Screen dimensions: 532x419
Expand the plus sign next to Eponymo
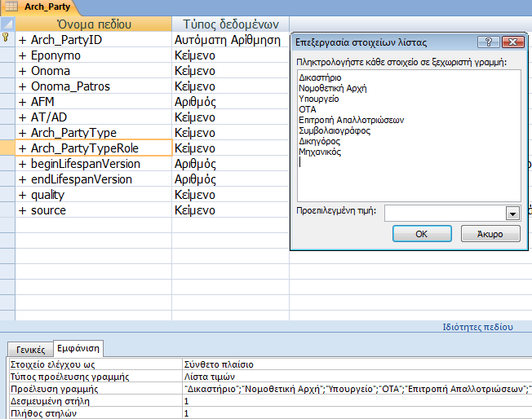(22, 55)
